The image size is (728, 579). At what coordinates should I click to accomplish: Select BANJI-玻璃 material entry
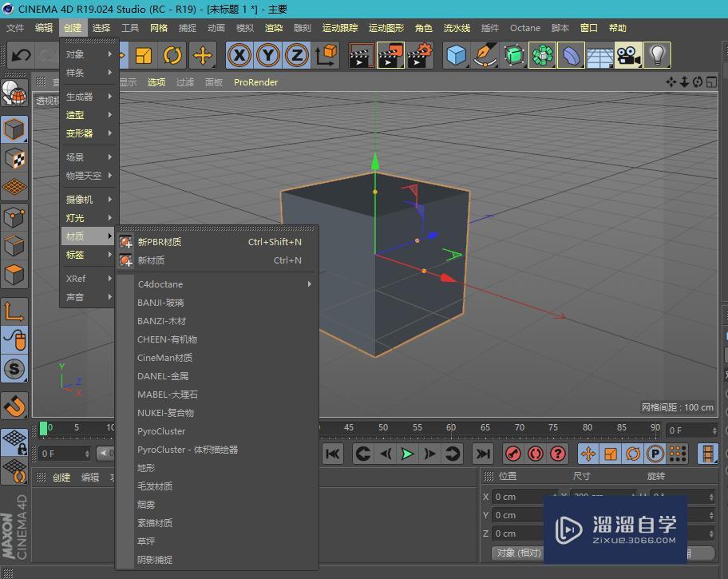pos(217,303)
